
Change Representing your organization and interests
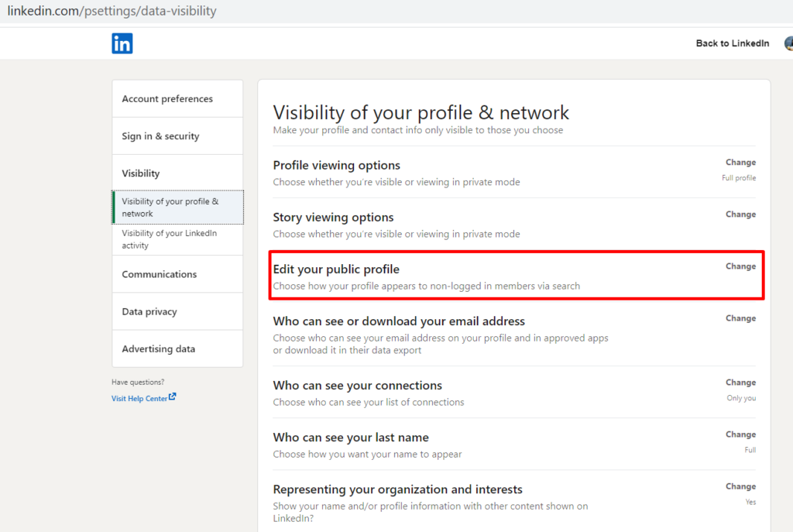click(740, 486)
